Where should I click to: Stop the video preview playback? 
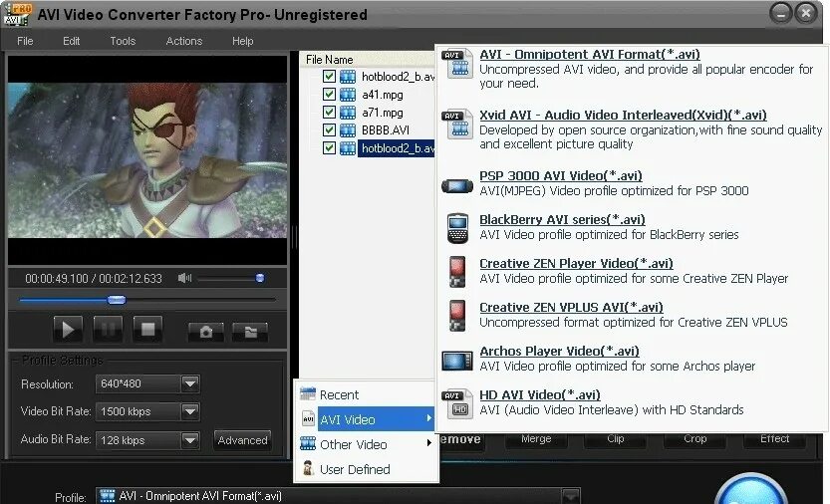tap(147, 330)
